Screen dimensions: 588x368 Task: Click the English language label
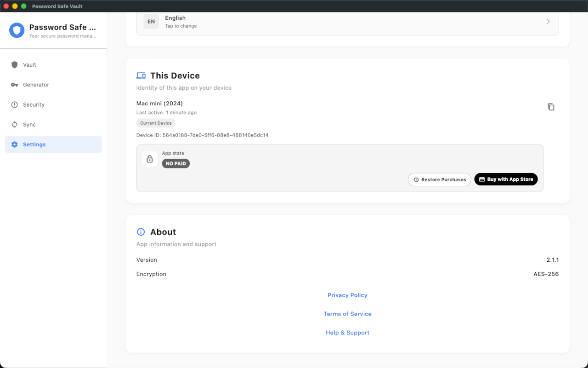[x=175, y=18]
